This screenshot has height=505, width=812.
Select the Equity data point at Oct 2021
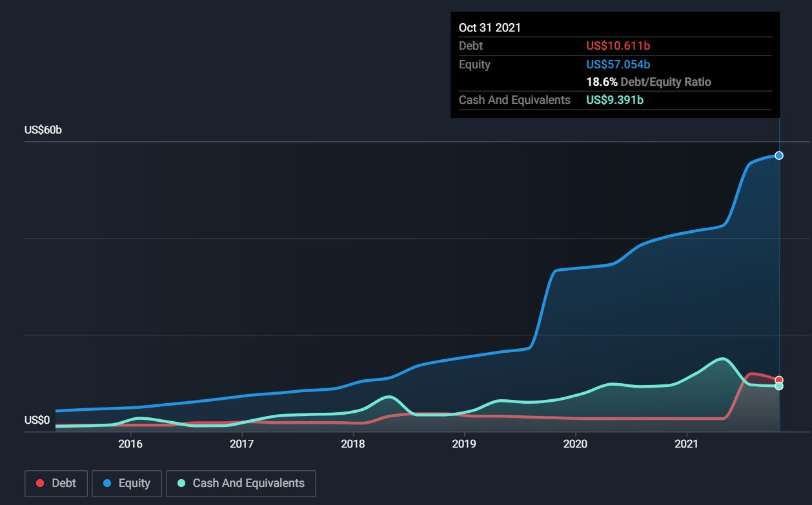[779, 155]
